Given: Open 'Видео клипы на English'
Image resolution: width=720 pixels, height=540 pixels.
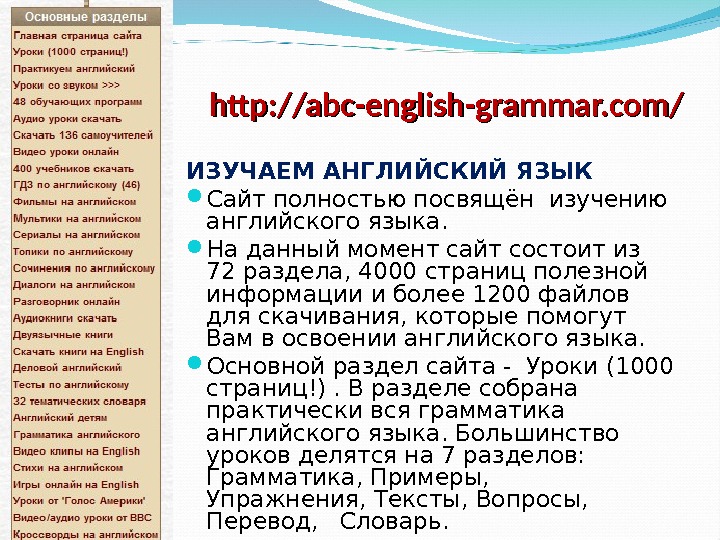Looking at the screenshot, I should click(x=76, y=451).
